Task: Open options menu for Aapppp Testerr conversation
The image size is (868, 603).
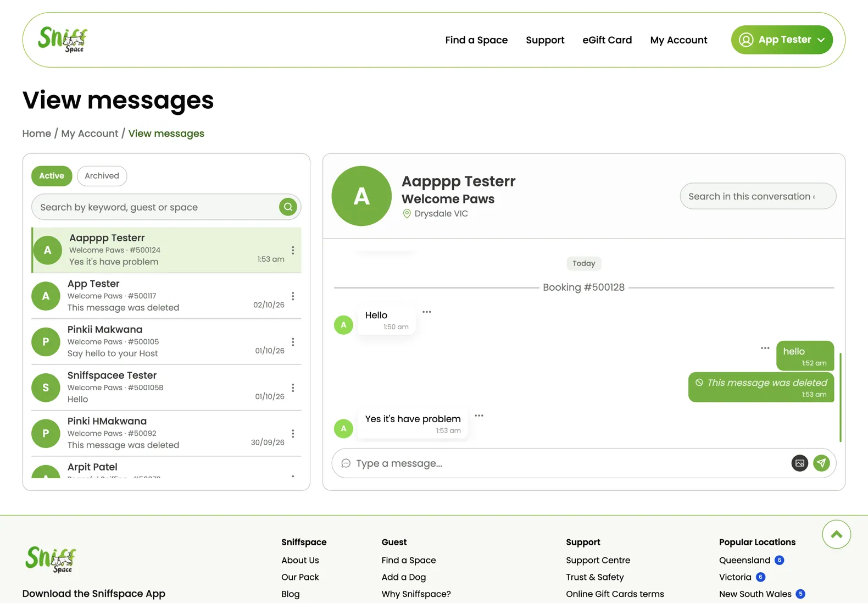Action: 293,251
